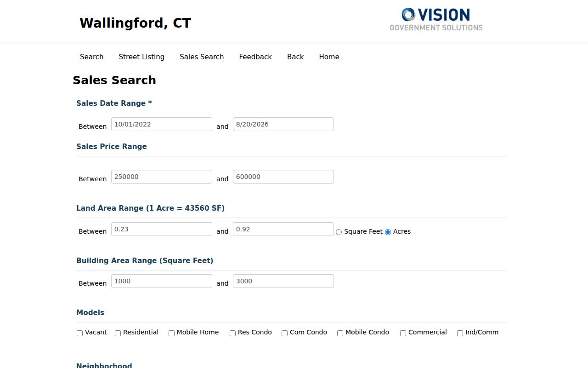Screen dimensions: 588x368
Task: Click the minimum land area field 0.23
Action: coord(162,229)
